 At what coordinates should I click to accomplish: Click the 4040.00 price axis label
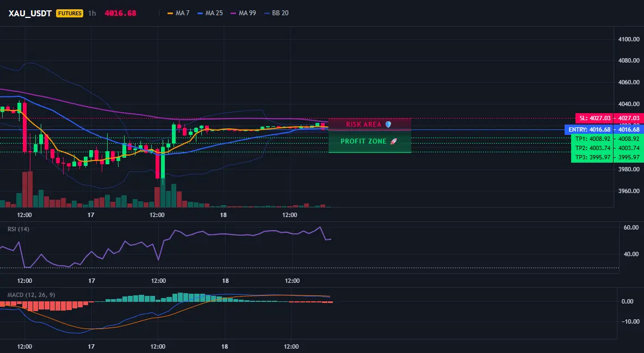tap(629, 104)
